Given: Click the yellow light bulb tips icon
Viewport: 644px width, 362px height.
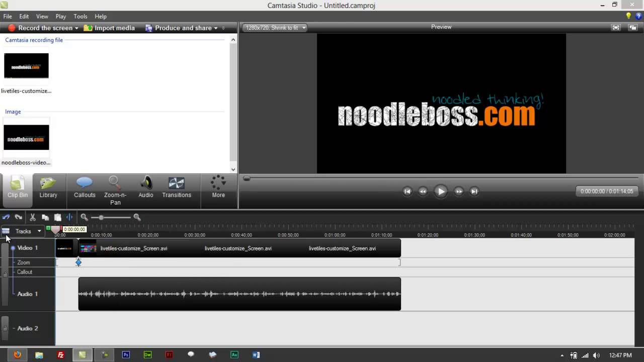Looking at the screenshot, I should [628, 16].
